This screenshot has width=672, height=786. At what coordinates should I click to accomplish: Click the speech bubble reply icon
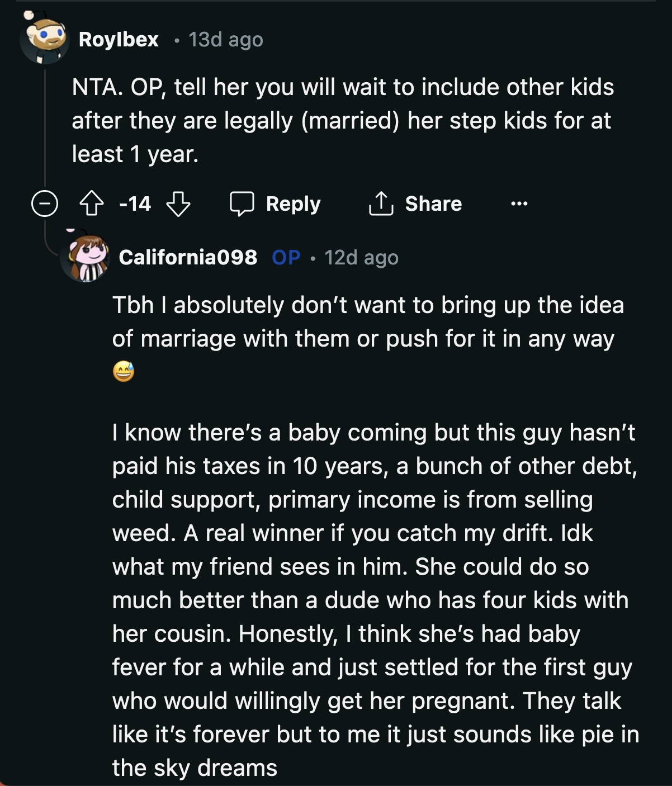pos(242,203)
